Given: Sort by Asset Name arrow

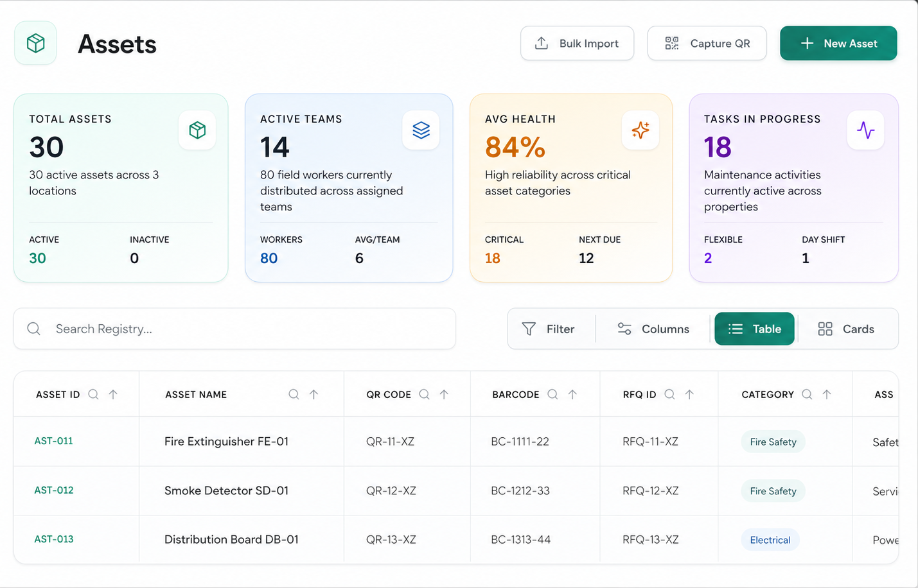Looking at the screenshot, I should 313,394.
